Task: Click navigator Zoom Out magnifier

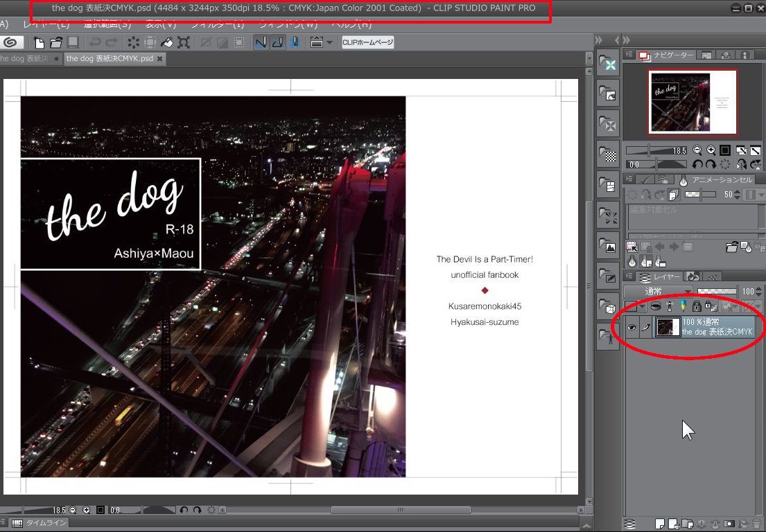Action: [x=697, y=150]
